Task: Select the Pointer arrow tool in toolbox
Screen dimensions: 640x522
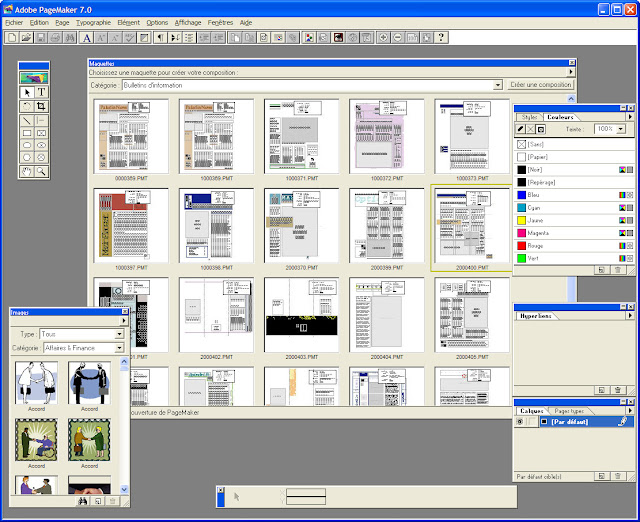Action: 27,93
